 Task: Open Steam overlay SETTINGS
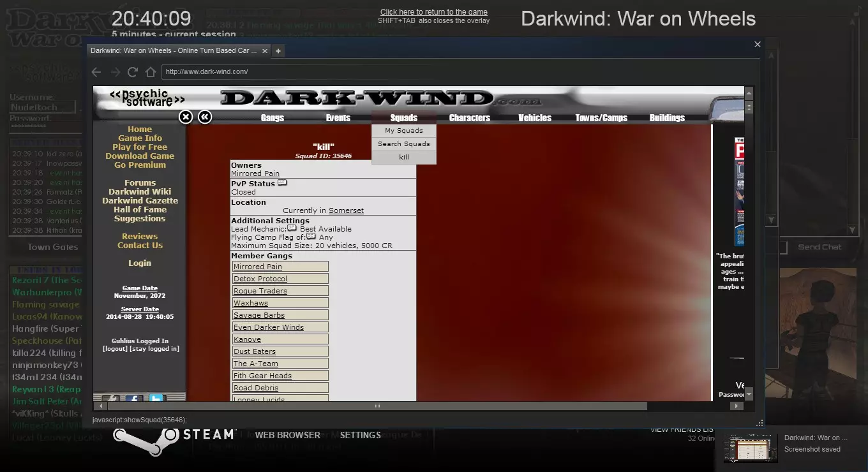(361, 436)
